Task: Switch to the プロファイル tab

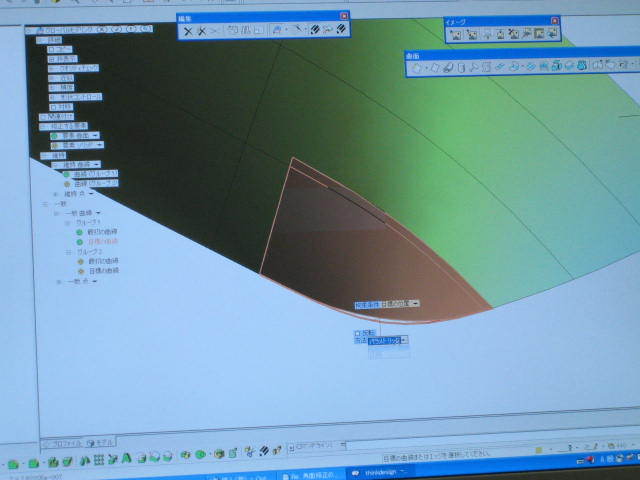Action: [62, 443]
